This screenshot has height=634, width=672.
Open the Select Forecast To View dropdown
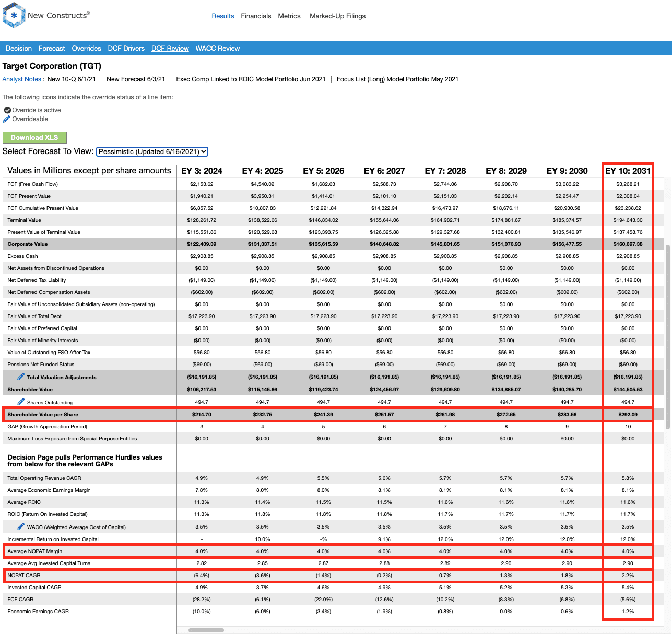point(152,151)
